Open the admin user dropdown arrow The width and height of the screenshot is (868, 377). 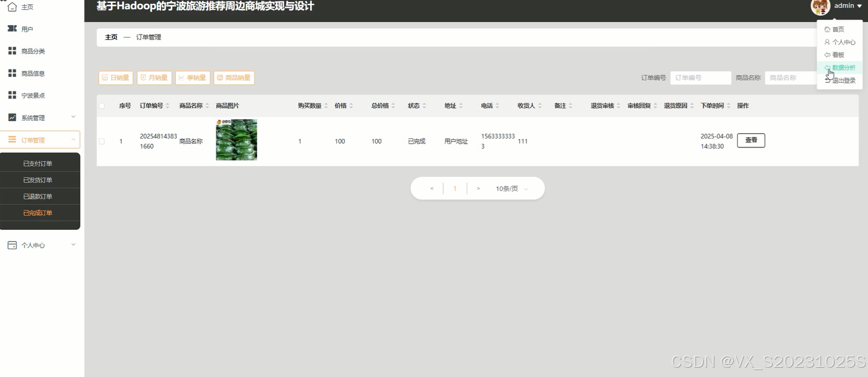coord(860,6)
